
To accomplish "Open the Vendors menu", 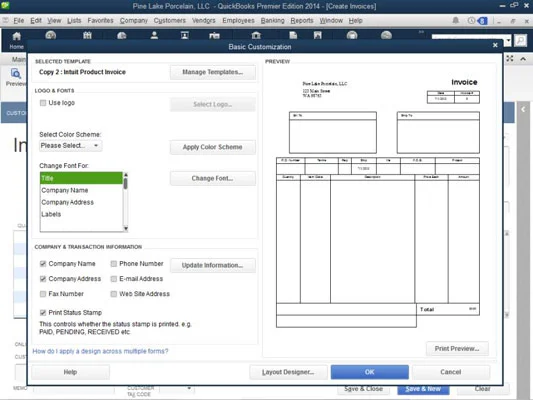I will coord(204,21).
